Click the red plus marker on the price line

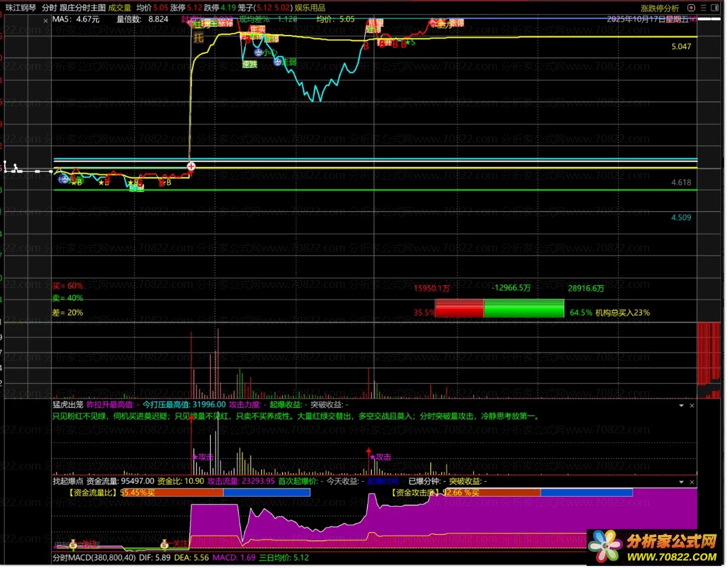[191, 166]
